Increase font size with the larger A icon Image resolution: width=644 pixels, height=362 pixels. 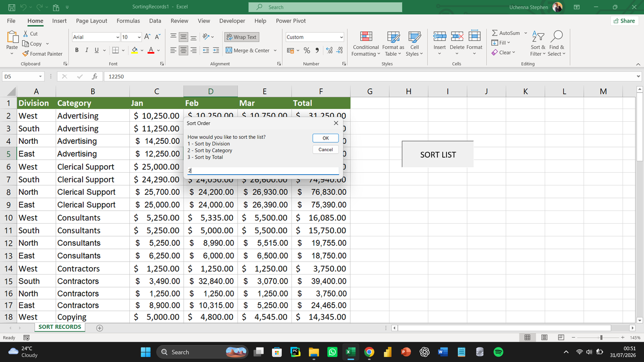pos(147,37)
